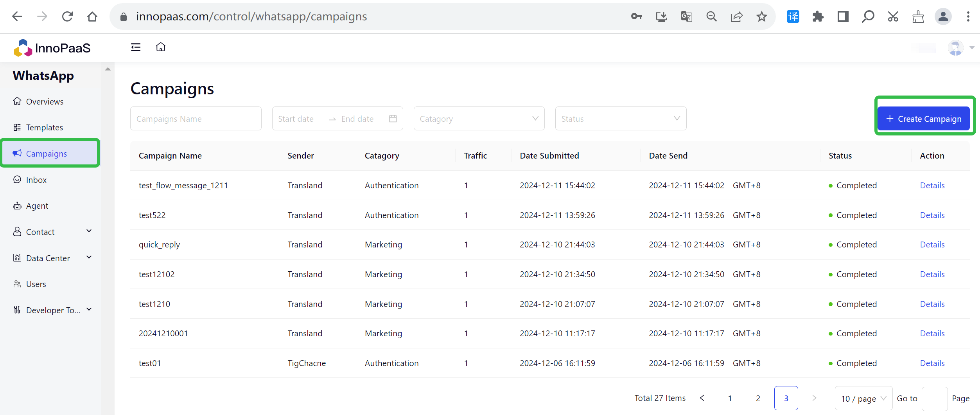Open the Catagory filter dropdown
Screen dimensions: 980x415
479,119
